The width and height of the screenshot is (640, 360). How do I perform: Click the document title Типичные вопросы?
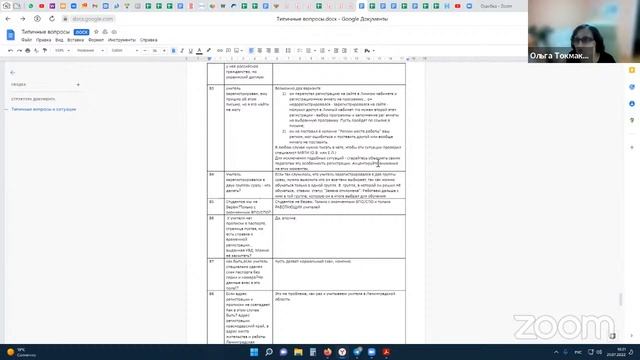point(46,32)
